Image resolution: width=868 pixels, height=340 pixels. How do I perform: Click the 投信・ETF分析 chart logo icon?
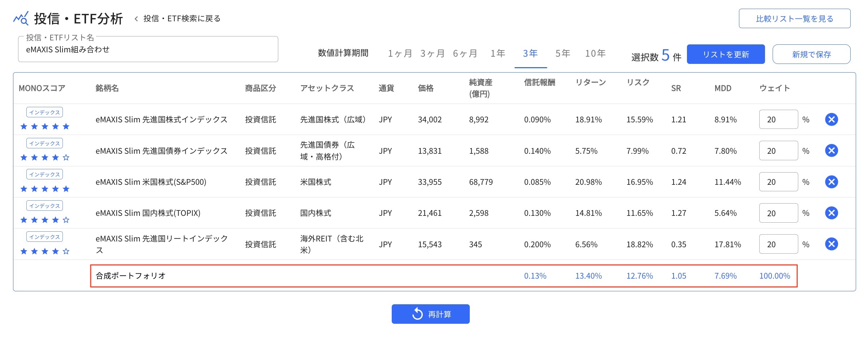pyautogui.click(x=21, y=18)
